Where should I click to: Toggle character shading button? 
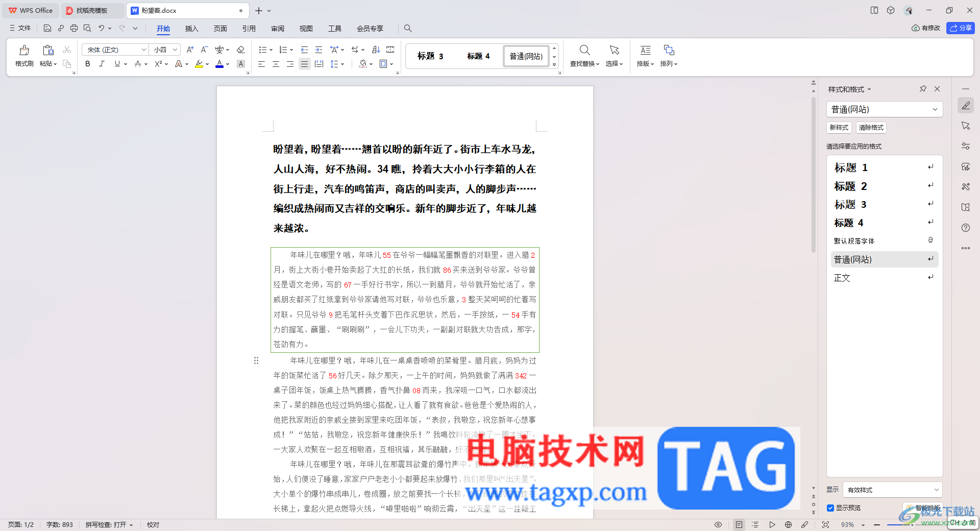coord(241,64)
